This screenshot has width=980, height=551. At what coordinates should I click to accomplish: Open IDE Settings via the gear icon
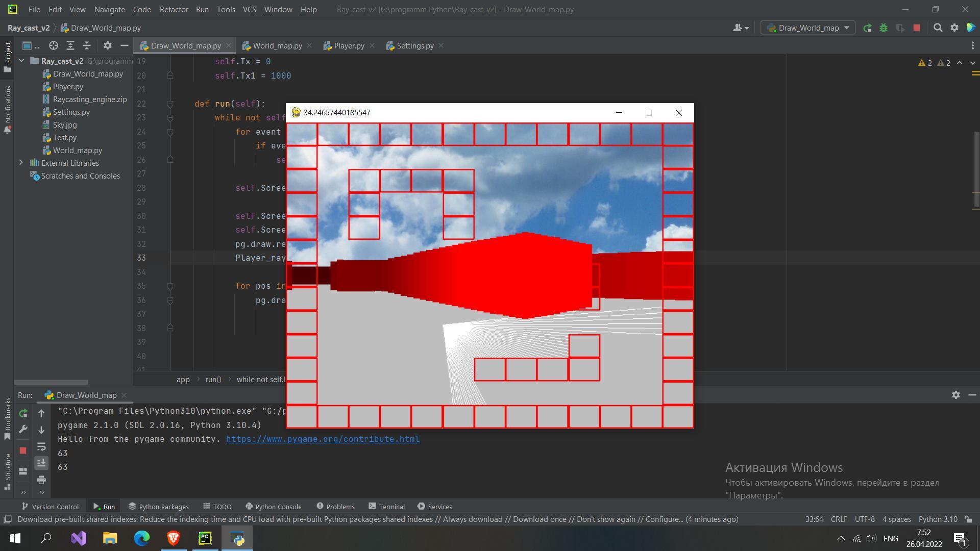point(954,28)
